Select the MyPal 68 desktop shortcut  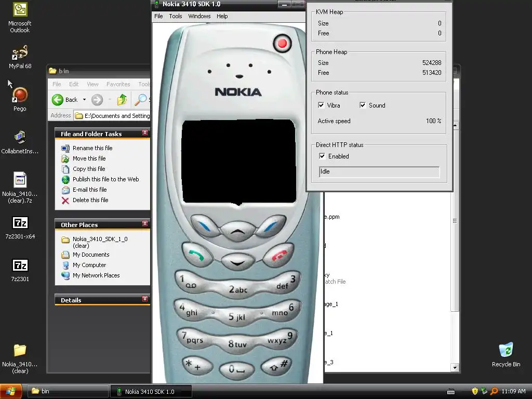click(x=20, y=57)
